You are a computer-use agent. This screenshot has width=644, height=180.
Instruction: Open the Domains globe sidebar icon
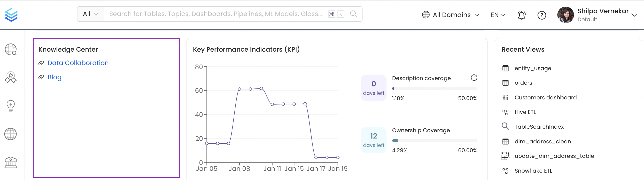[x=10, y=134]
